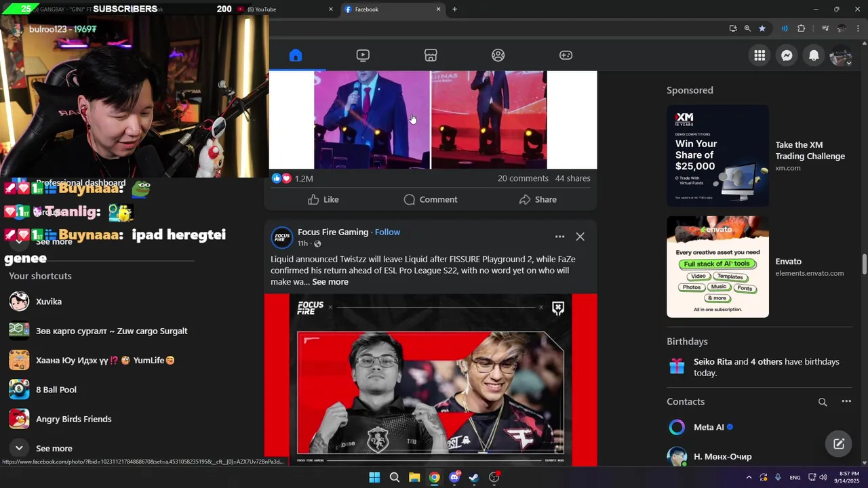Open the Groups icon in Facebook header
The width and height of the screenshot is (868, 488).
(498, 55)
